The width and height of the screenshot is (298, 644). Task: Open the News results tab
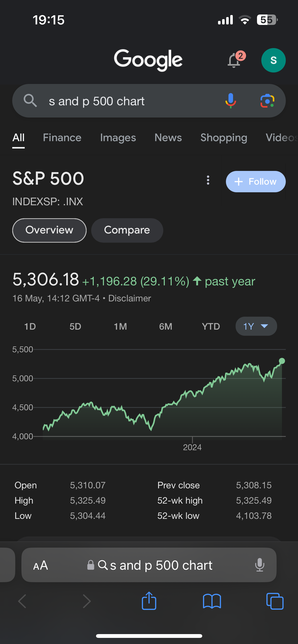(168, 138)
